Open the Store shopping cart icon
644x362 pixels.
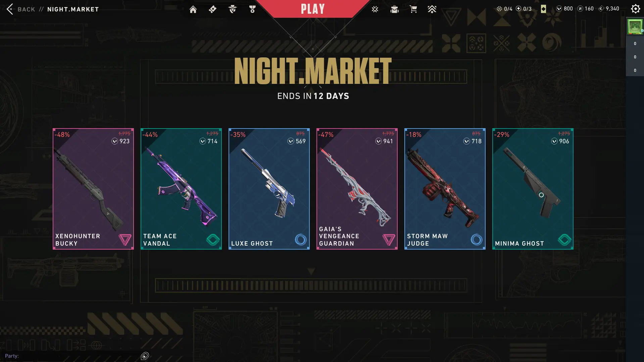413,9
